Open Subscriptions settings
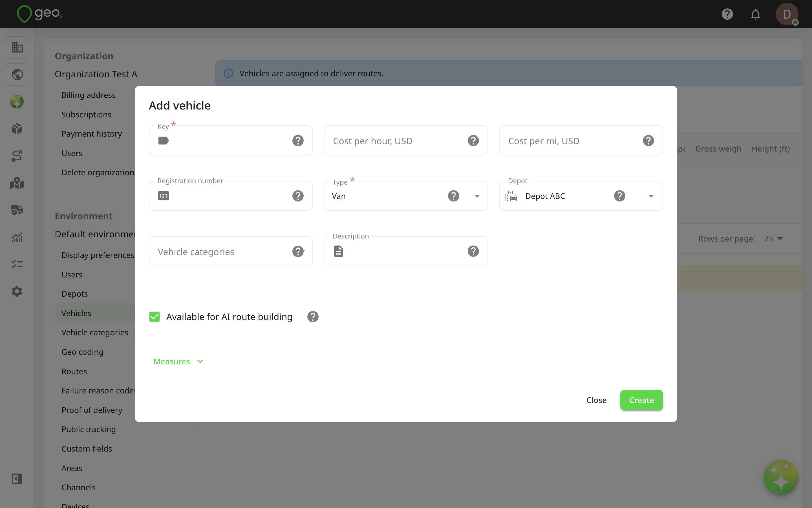The image size is (812, 508). pyautogui.click(x=86, y=115)
